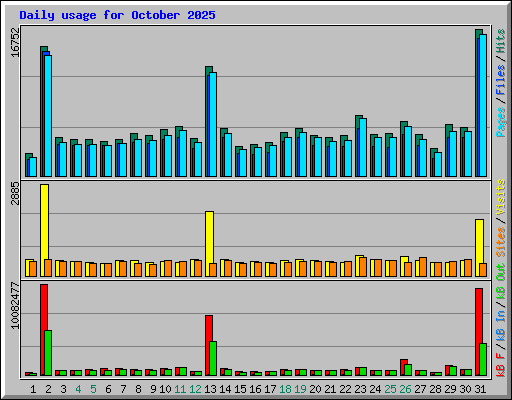Click the green 'kB Out' legend label
Image resolution: width=512 pixels, height=400 pixels.
(x=501, y=281)
